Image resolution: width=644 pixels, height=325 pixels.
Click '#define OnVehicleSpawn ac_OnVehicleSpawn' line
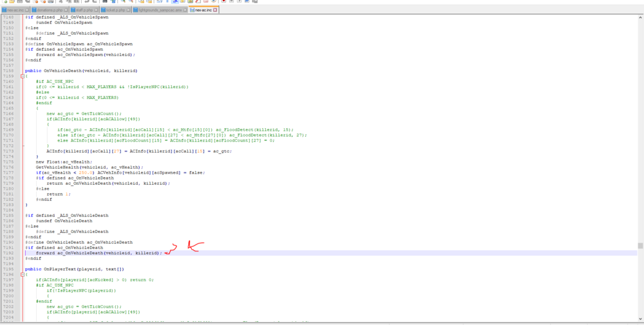click(x=79, y=44)
